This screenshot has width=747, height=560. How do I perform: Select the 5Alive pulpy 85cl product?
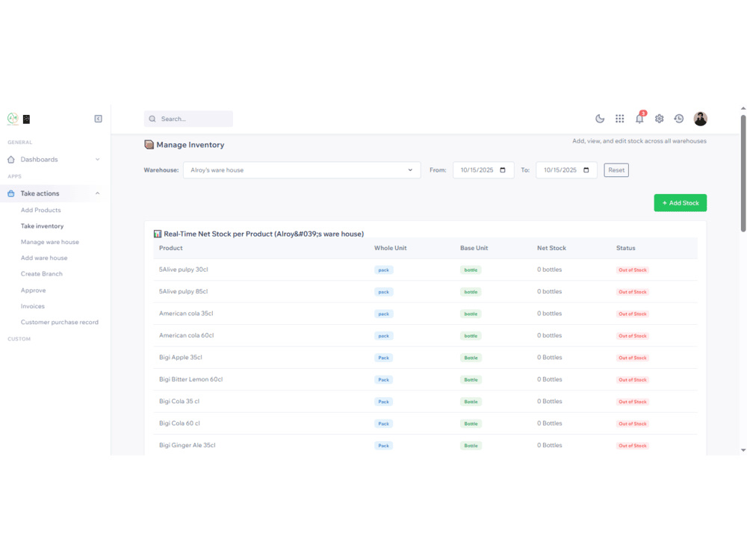pos(184,291)
